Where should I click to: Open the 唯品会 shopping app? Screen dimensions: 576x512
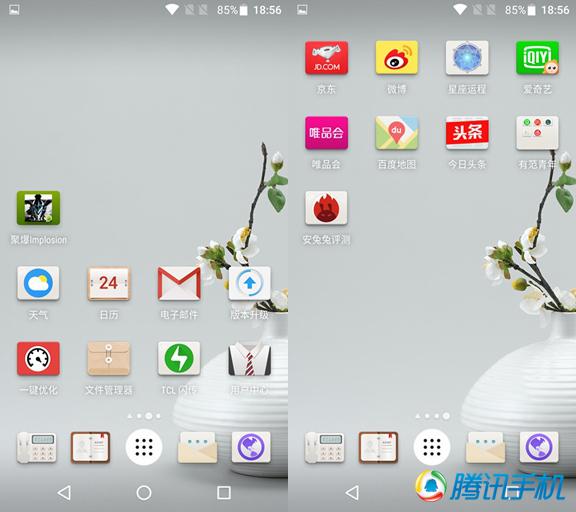click(327, 133)
